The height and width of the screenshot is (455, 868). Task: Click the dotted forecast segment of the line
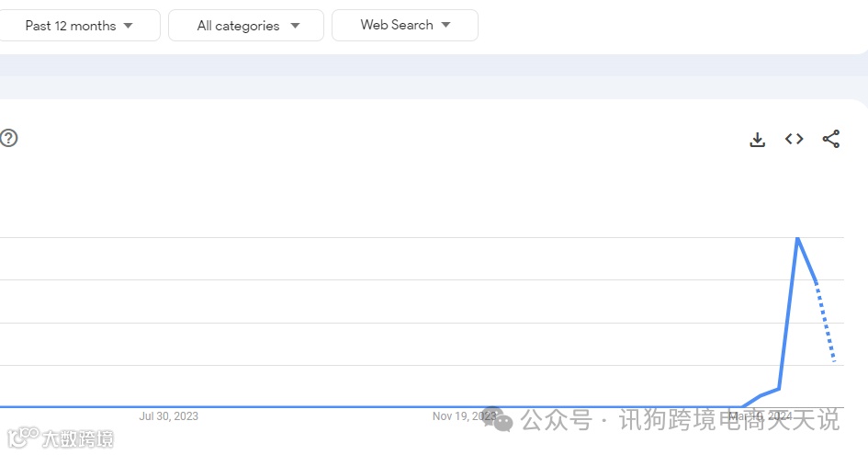tap(825, 320)
